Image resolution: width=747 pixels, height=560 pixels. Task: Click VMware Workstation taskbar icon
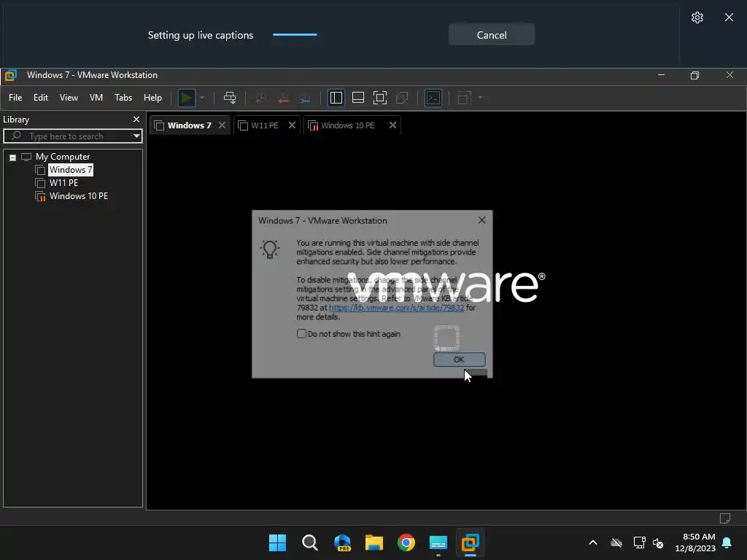pos(471,542)
